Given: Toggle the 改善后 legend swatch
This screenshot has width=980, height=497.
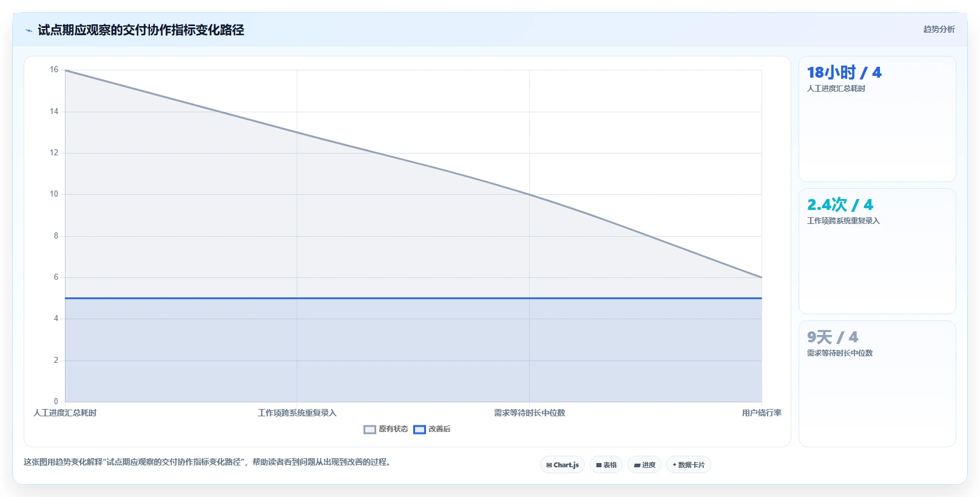Looking at the screenshot, I should click(419, 430).
